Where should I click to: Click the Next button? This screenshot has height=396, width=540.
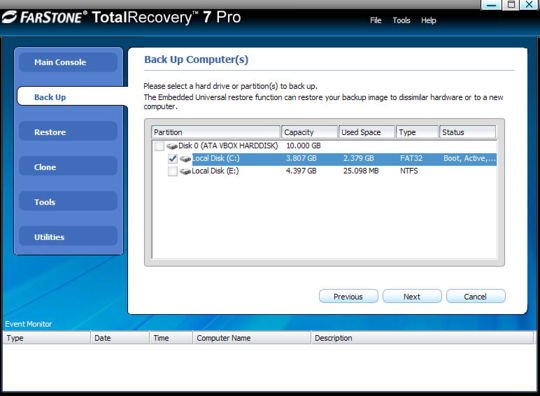[x=412, y=296]
